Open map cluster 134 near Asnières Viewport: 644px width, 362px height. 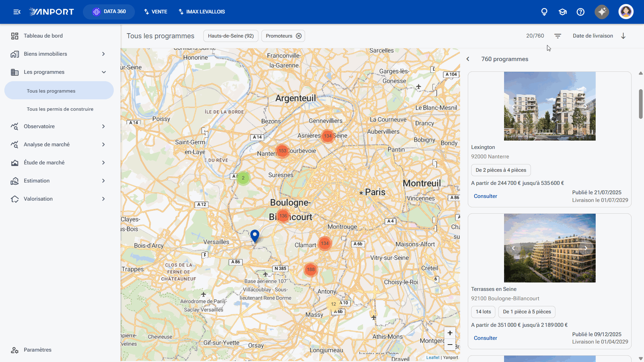coord(328,136)
